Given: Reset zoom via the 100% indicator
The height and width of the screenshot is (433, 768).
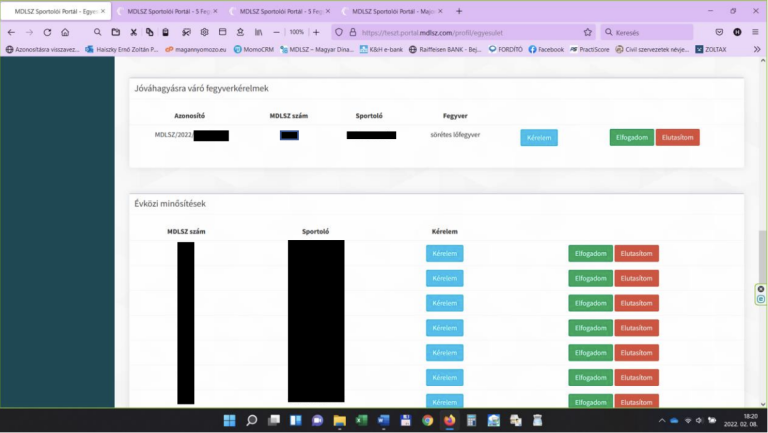Looking at the screenshot, I should (x=296, y=32).
